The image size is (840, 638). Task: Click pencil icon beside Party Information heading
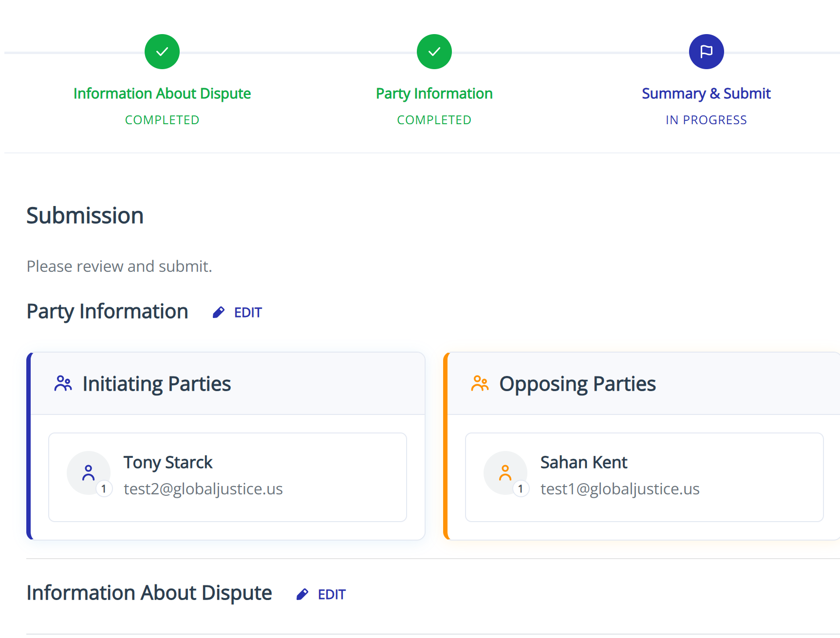[x=219, y=312]
